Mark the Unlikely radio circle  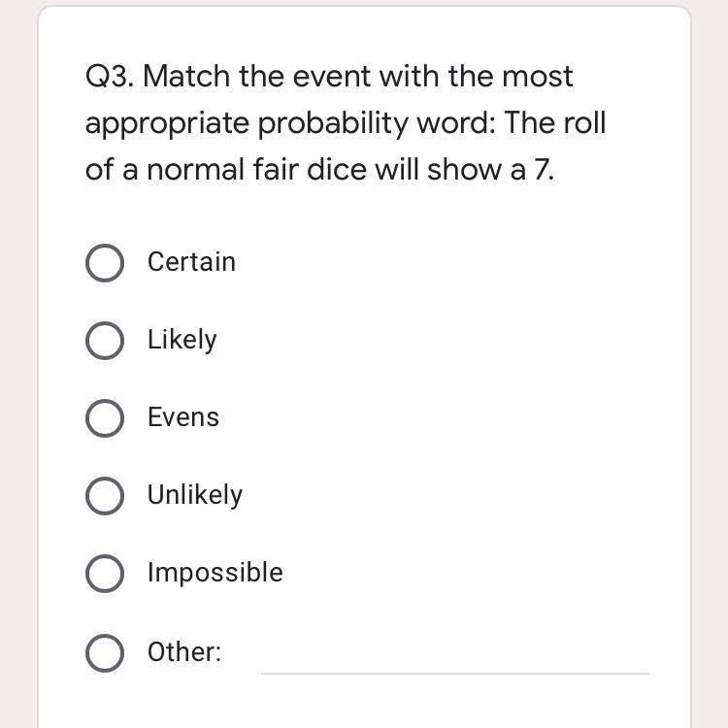coord(105,496)
